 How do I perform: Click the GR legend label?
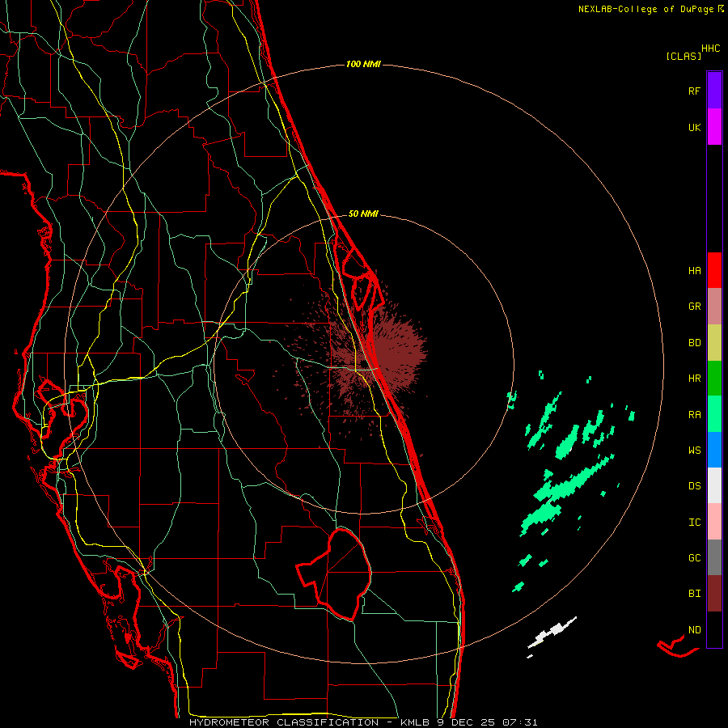coord(694,307)
